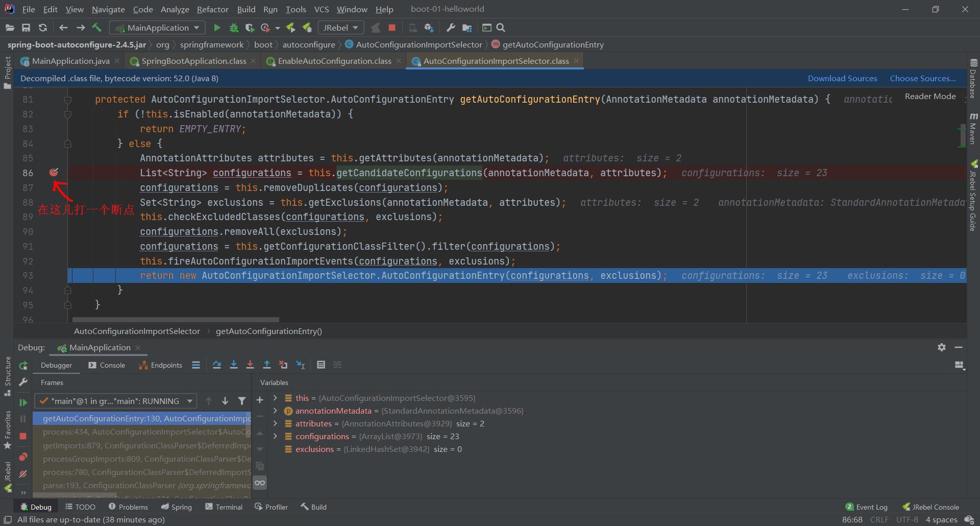The height and width of the screenshot is (526, 980).
Task: Open Settings with wrench toolbar icon
Action: [x=450, y=28]
